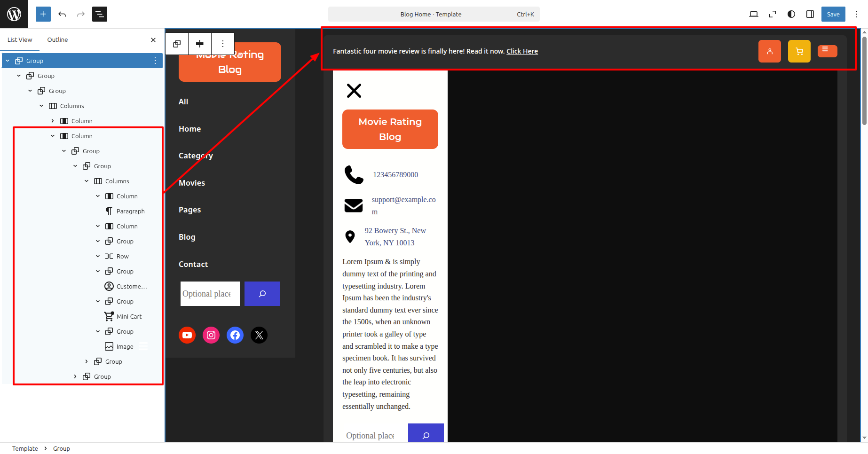The width and height of the screenshot is (868, 454).
Task: Click the sidebar search input field
Action: tap(210, 294)
